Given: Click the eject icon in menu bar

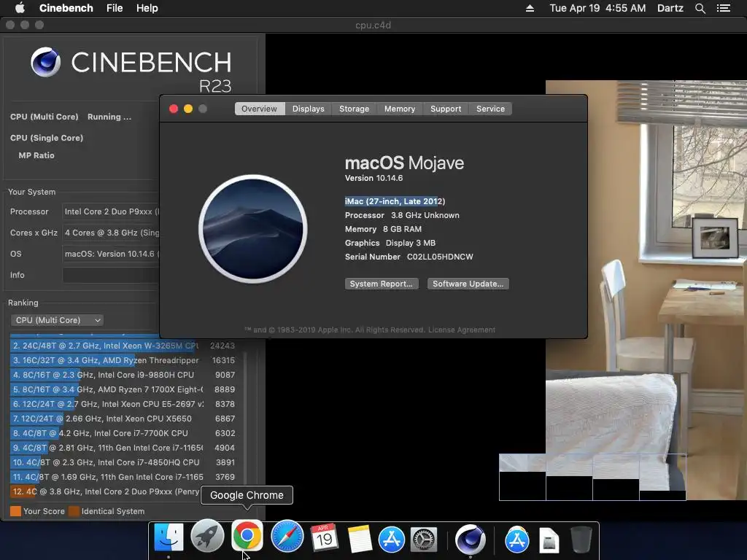Looking at the screenshot, I should (x=530, y=8).
